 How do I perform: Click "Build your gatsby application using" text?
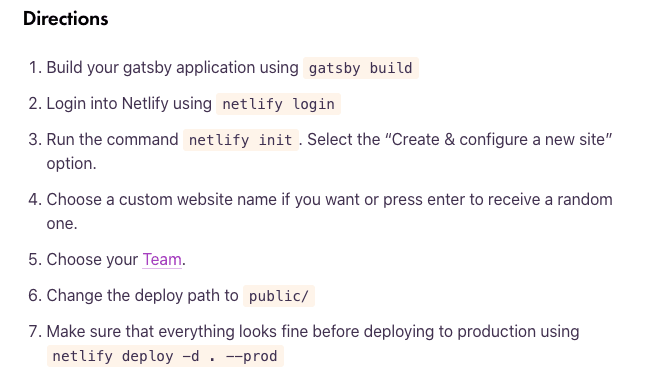172,68
